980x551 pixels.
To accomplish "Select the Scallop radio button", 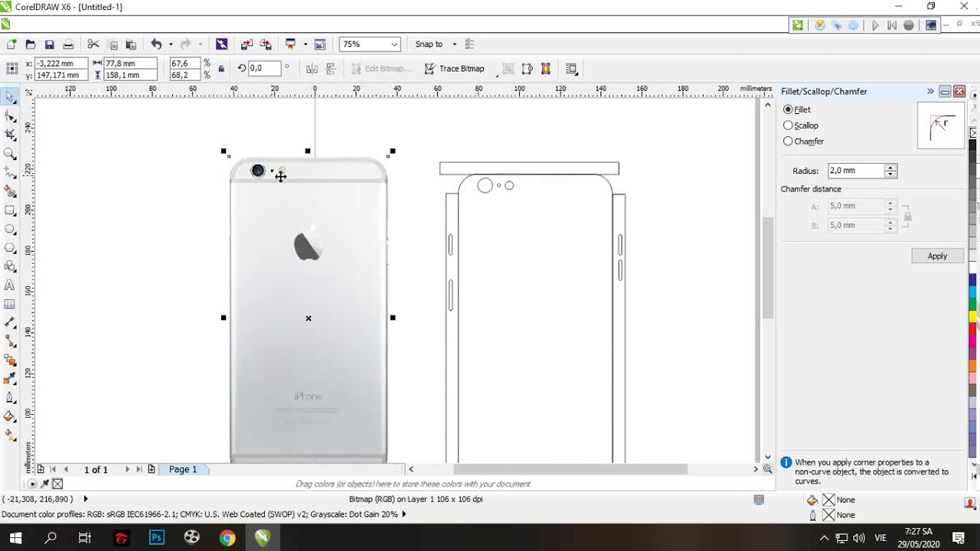I will click(x=788, y=126).
